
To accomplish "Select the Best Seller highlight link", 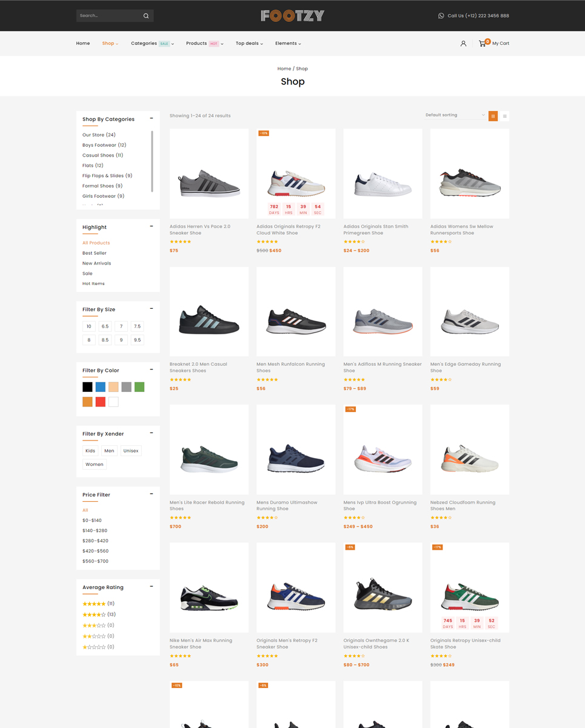I will pos(94,253).
